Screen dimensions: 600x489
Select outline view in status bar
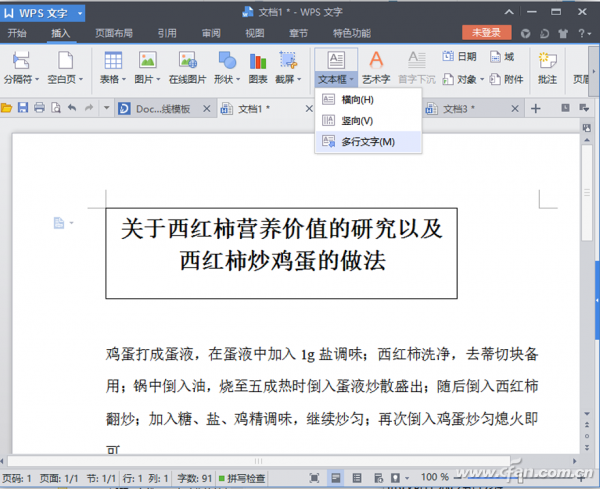357,478
